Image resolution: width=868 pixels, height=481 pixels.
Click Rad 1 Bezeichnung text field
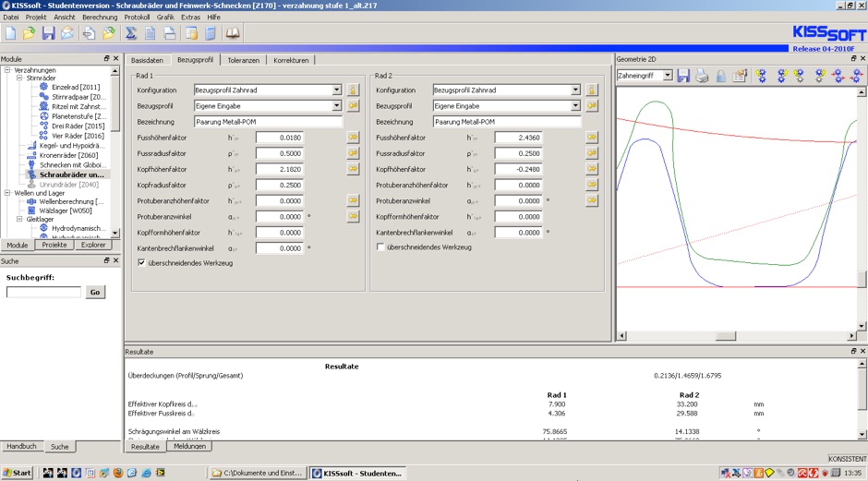point(268,122)
